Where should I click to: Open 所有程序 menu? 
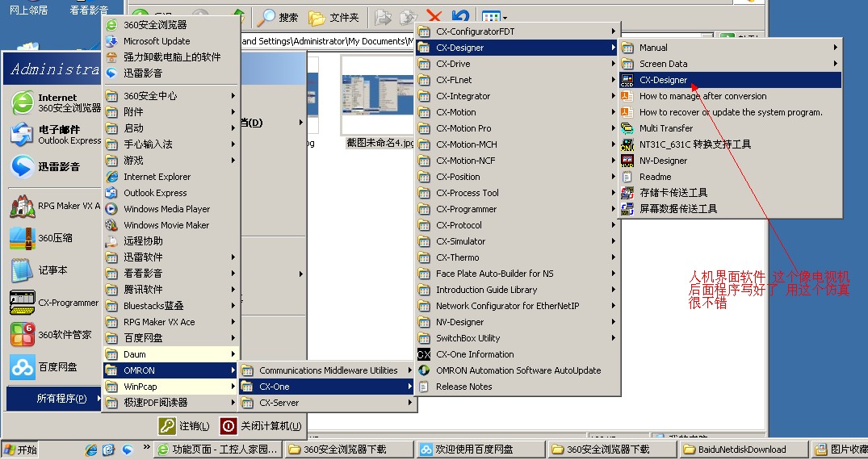61,399
